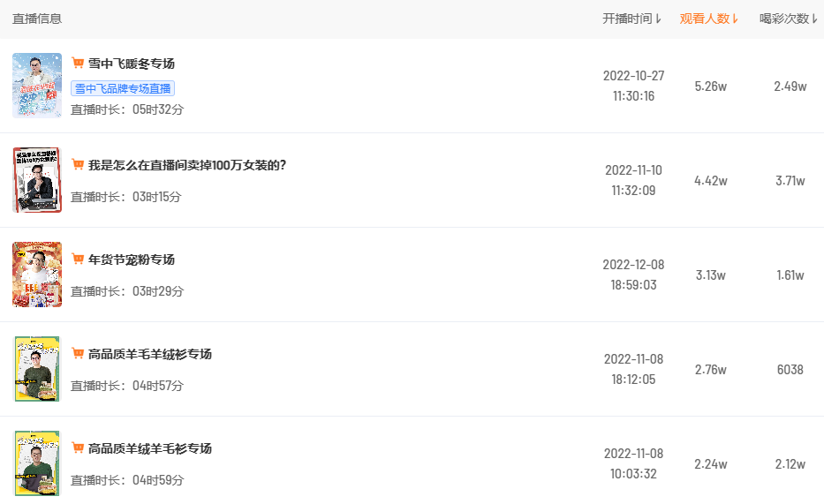Sort by 观看人数 column

coord(708,19)
